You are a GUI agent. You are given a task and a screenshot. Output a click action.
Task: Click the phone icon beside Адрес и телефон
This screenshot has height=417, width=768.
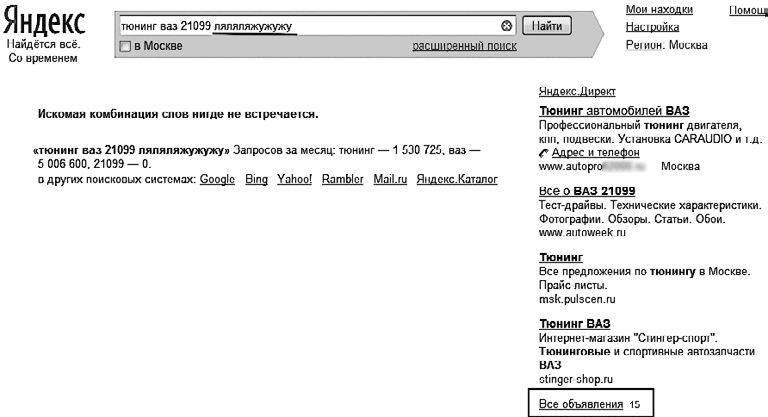click(544, 153)
